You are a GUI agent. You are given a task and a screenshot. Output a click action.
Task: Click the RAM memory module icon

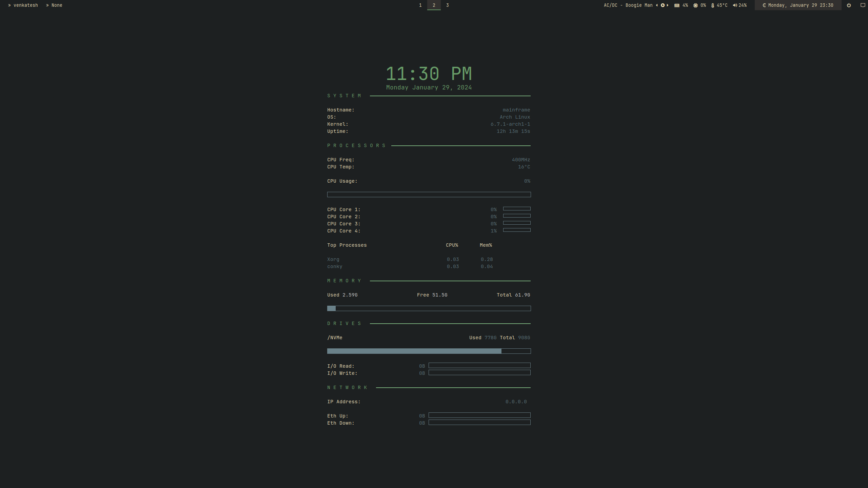point(677,5)
